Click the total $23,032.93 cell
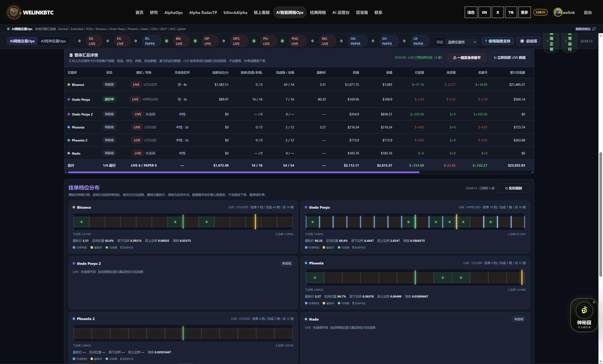This screenshot has width=603, height=364. pos(516,166)
